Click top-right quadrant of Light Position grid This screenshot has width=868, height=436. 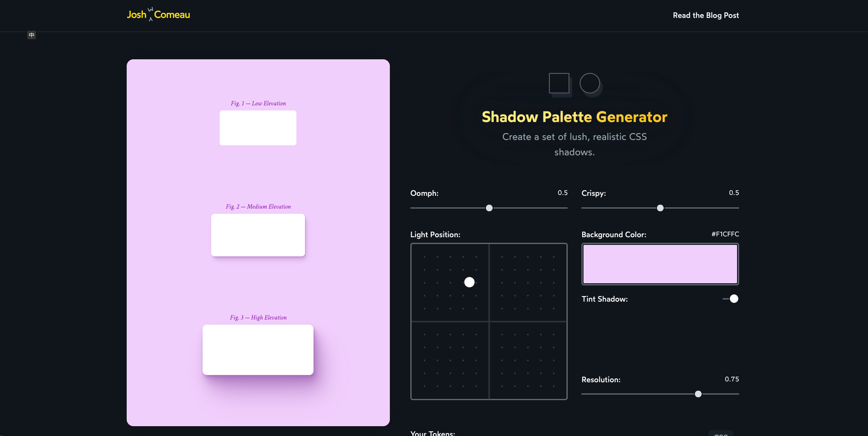[528, 282]
